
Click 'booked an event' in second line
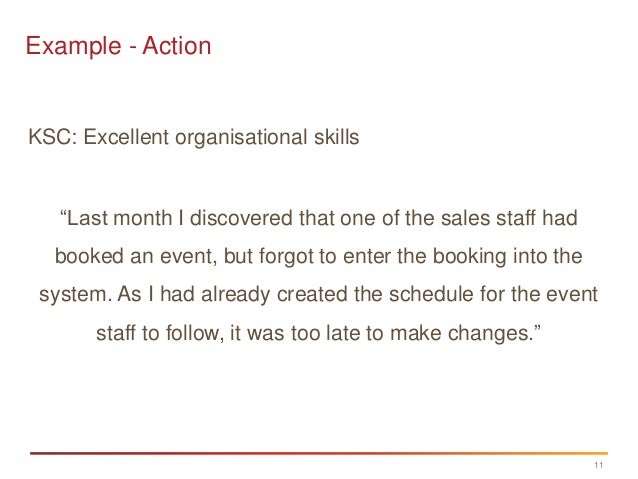pyautogui.click(x=134, y=257)
